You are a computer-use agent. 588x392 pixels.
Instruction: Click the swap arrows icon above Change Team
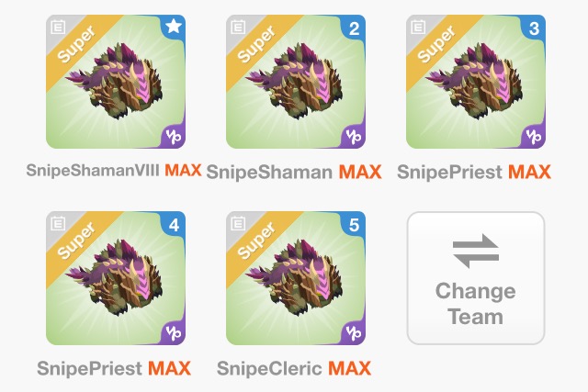[x=476, y=251]
